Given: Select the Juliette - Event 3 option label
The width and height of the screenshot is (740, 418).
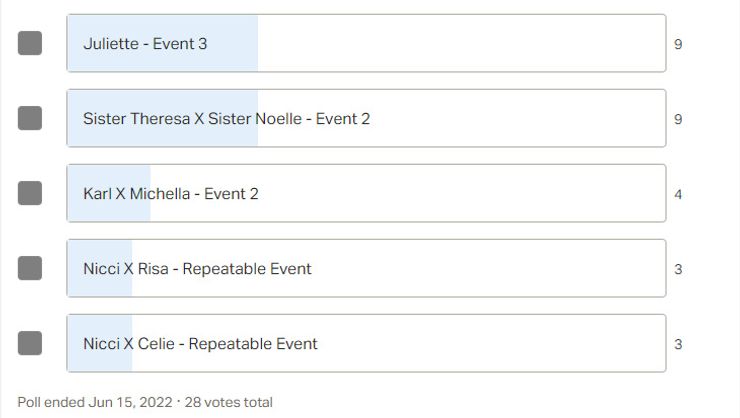Looking at the screenshot, I should pos(145,44).
